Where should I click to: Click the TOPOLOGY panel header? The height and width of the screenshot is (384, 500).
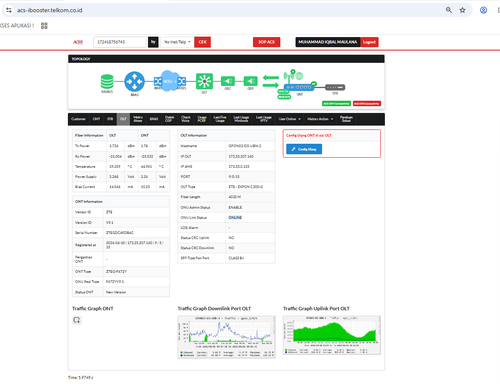click(226, 59)
